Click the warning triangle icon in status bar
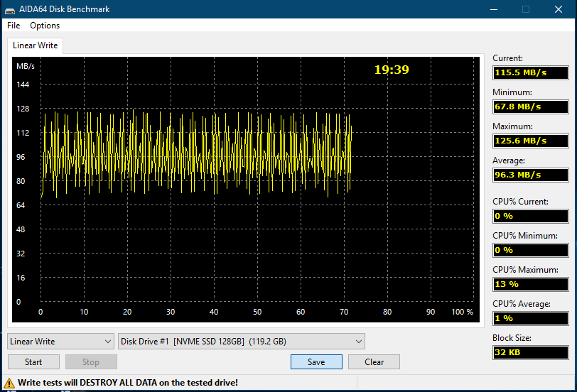577x392 pixels. 9,383
